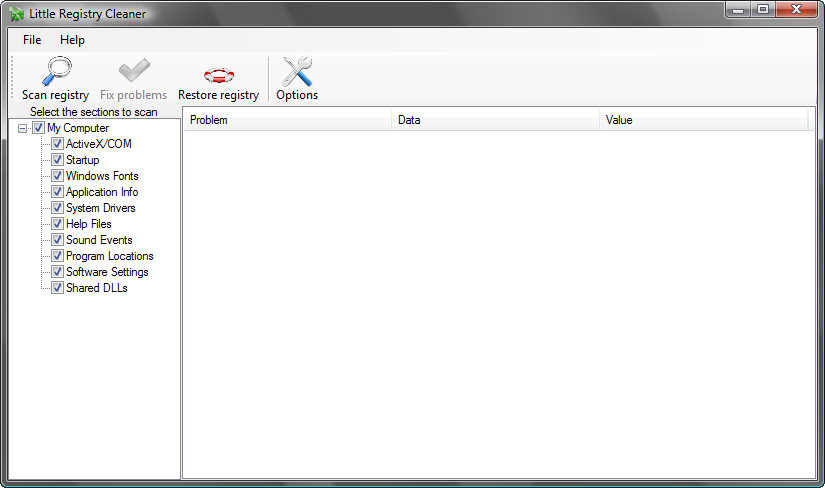Toggle the Startup checkbox
The height and width of the screenshot is (488, 825).
click(x=57, y=160)
